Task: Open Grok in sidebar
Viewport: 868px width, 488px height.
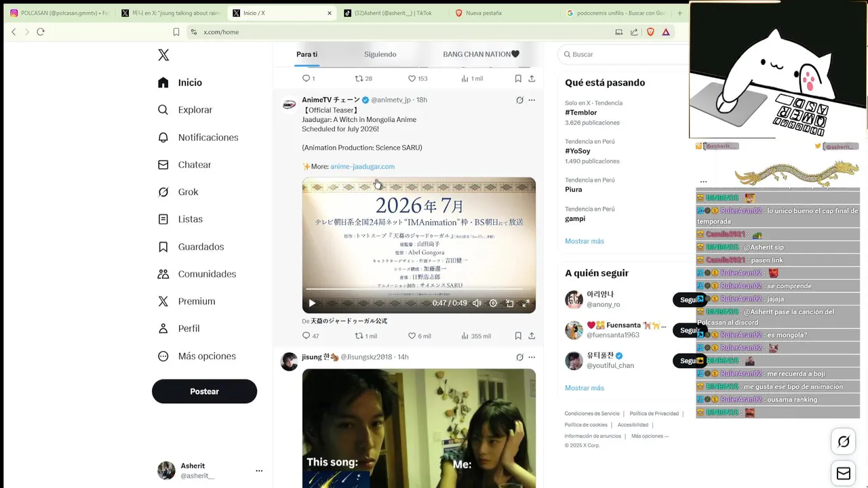Action: tap(178, 192)
